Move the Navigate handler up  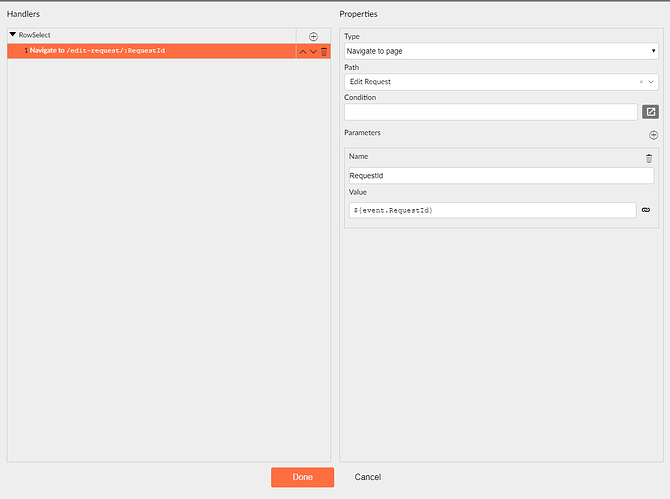click(x=303, y=52)
